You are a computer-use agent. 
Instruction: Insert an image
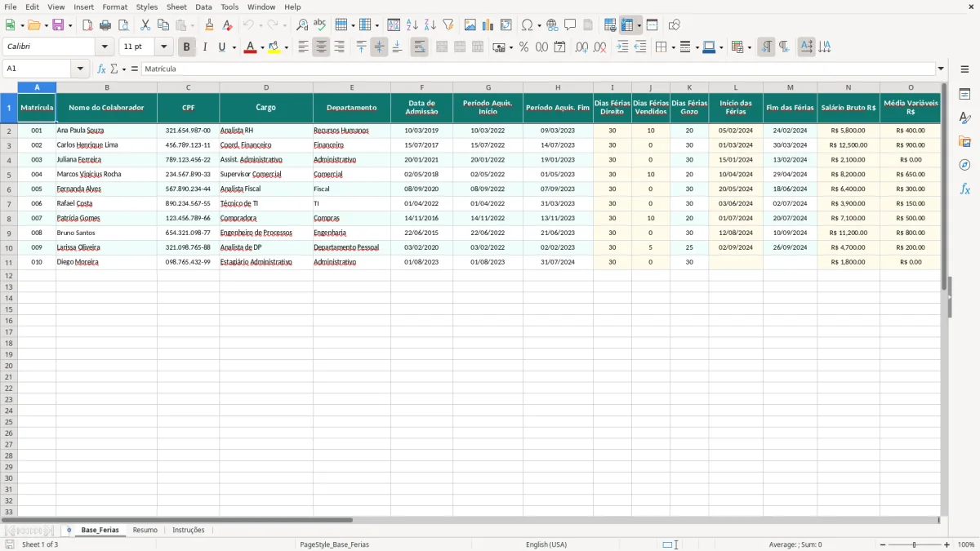(x=470, y=25)
